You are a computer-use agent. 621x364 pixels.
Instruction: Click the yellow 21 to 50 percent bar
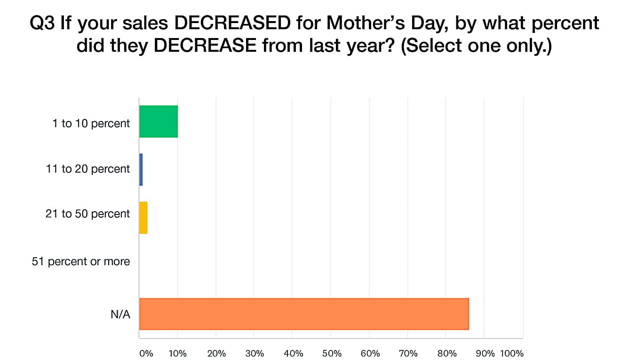(x=143, y=217)
